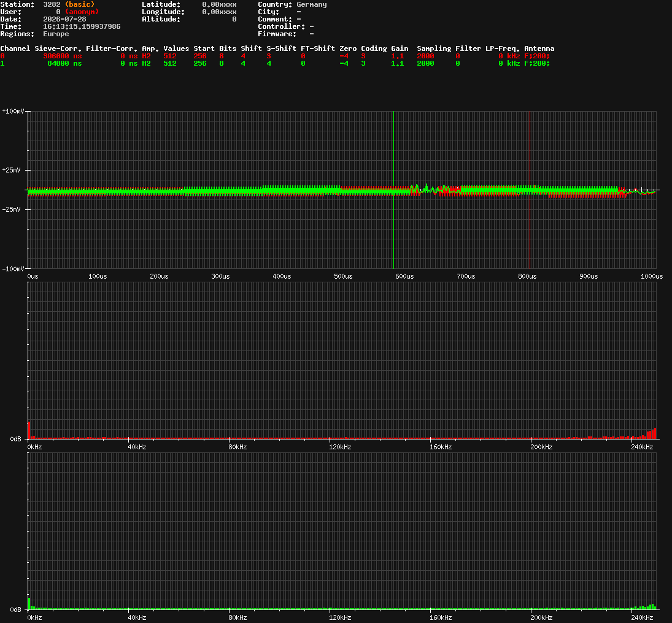672x623 pixels.
Task: Click the 306000 ns sieve correction value
Action: tap(63, 56)
